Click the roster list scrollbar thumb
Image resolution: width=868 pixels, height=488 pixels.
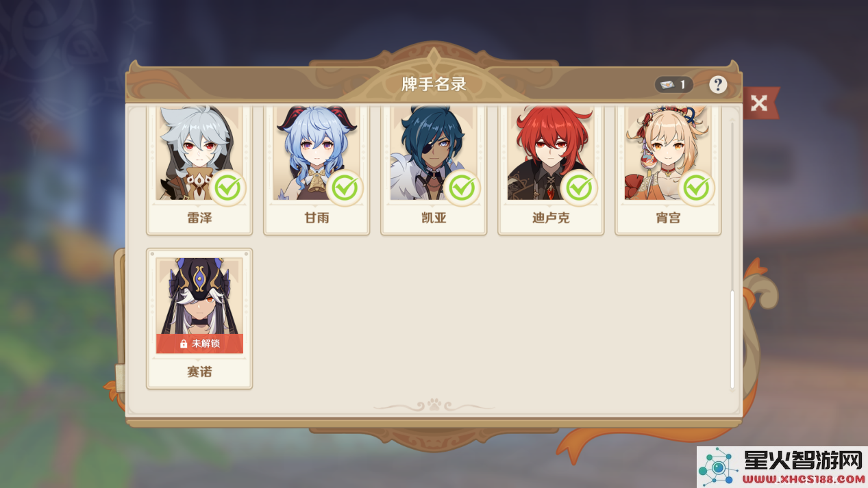pyautogui.click(x=732, y=339)
